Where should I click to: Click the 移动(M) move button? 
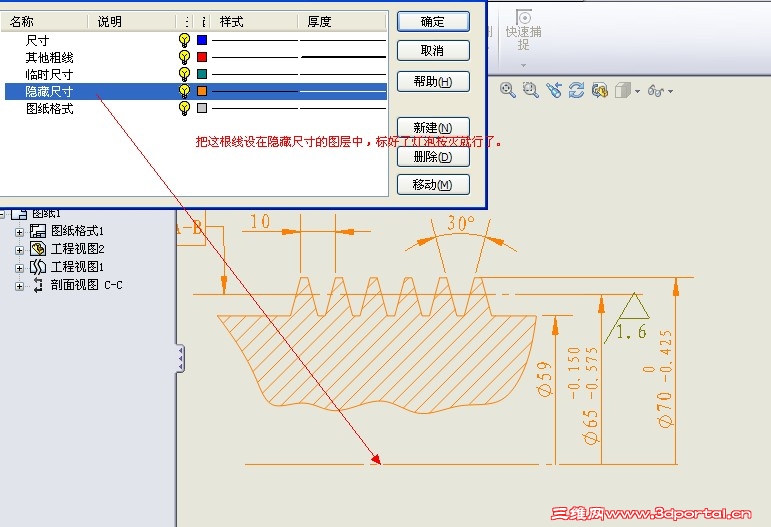coord(433,185)
